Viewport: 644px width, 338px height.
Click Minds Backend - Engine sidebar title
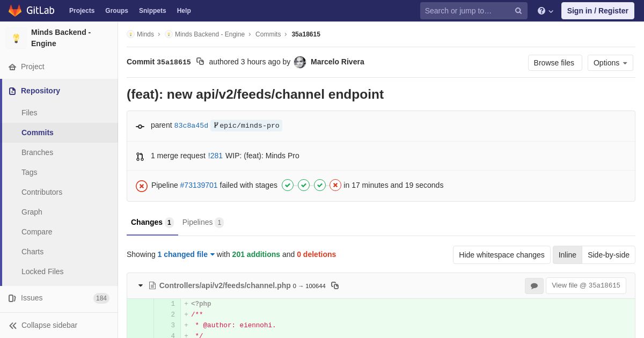(61, 38)
